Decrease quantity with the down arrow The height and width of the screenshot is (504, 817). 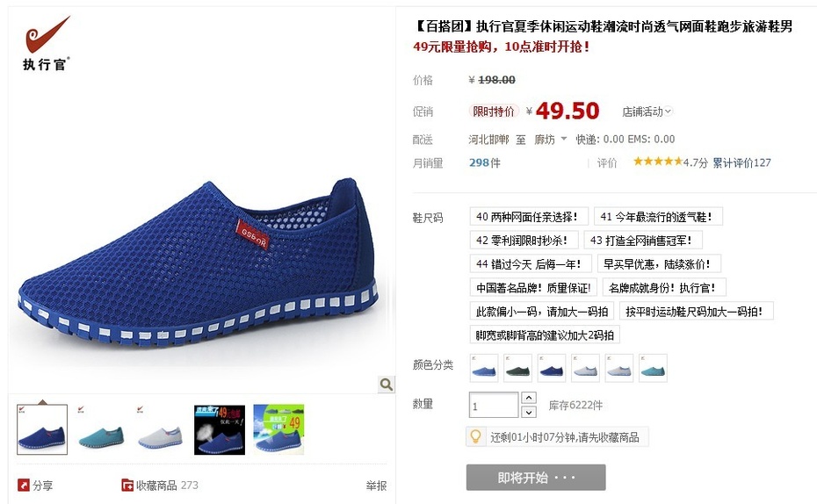click(529, 412)
